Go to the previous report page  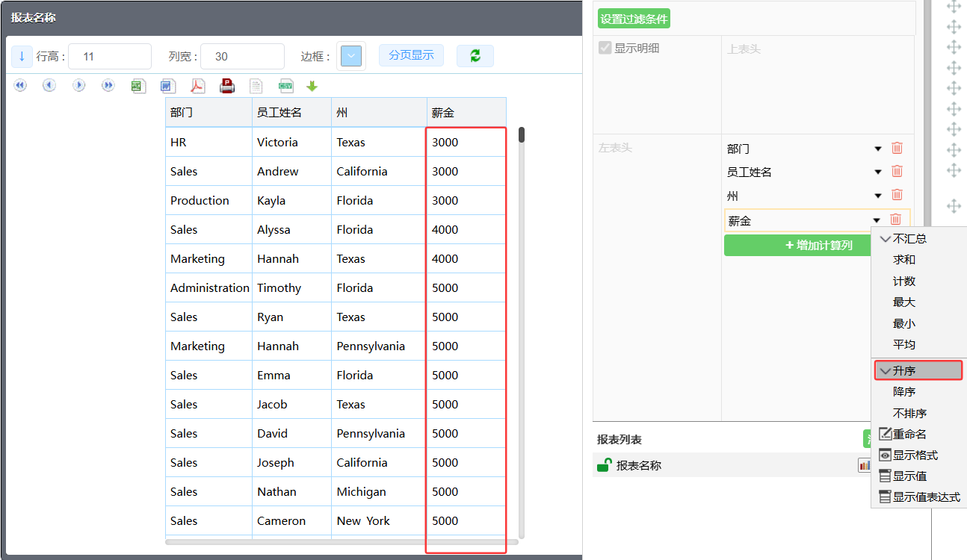(x=49, y=86)
